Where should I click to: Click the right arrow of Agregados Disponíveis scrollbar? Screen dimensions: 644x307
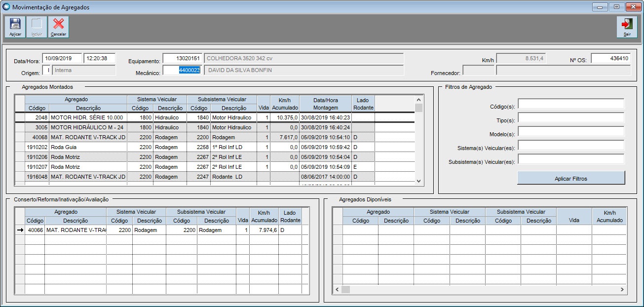coord(622,290)
